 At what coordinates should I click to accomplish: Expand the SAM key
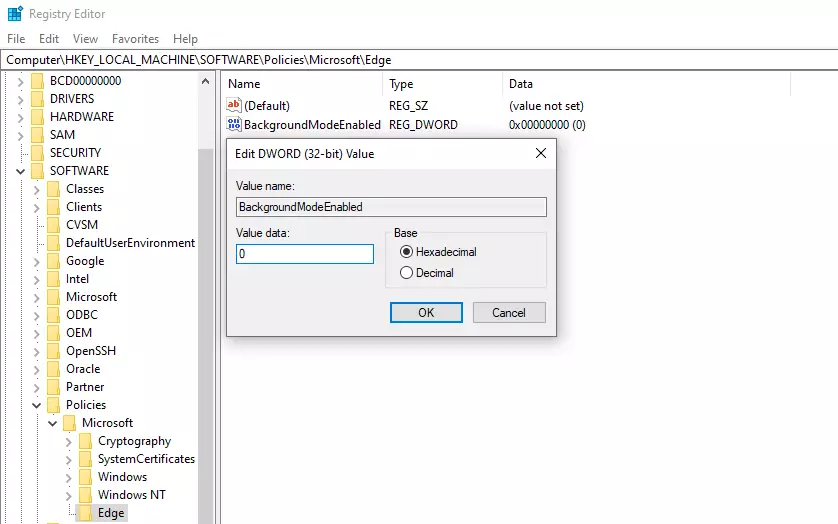click(x=20, y=136)
